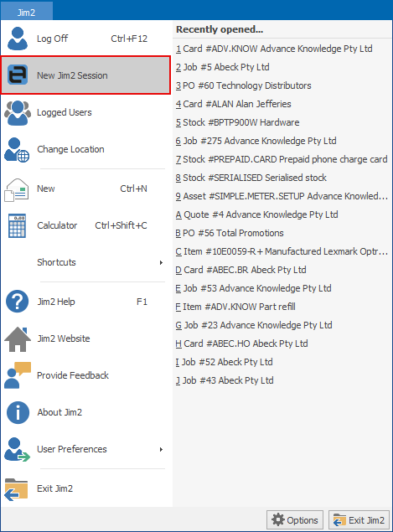
Task: Expand the User Preferences submenu arrow
Action: 161,450
